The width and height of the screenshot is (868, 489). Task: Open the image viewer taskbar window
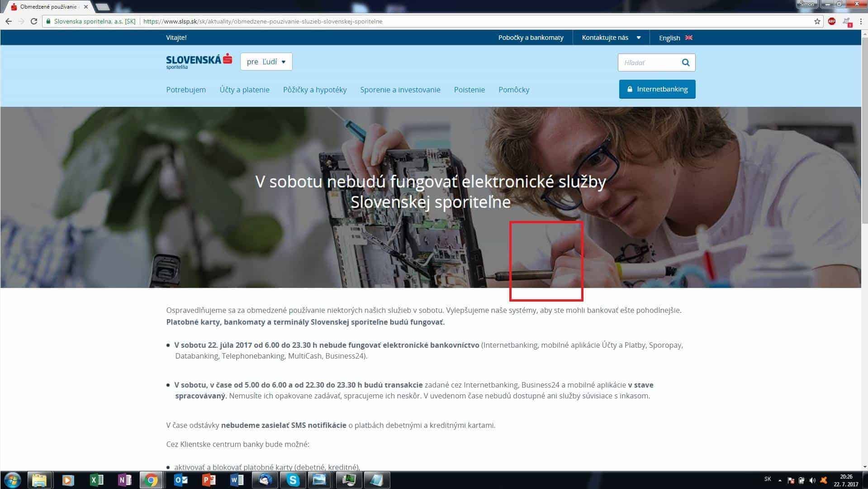click(321, 480)
